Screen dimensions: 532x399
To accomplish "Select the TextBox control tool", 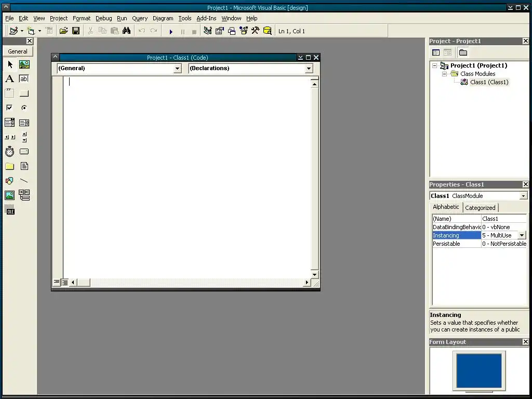I will (24, 79).
